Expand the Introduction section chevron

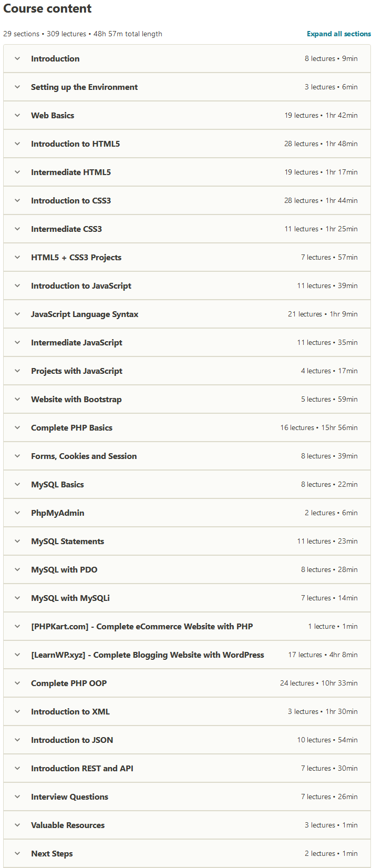[17, 59]
